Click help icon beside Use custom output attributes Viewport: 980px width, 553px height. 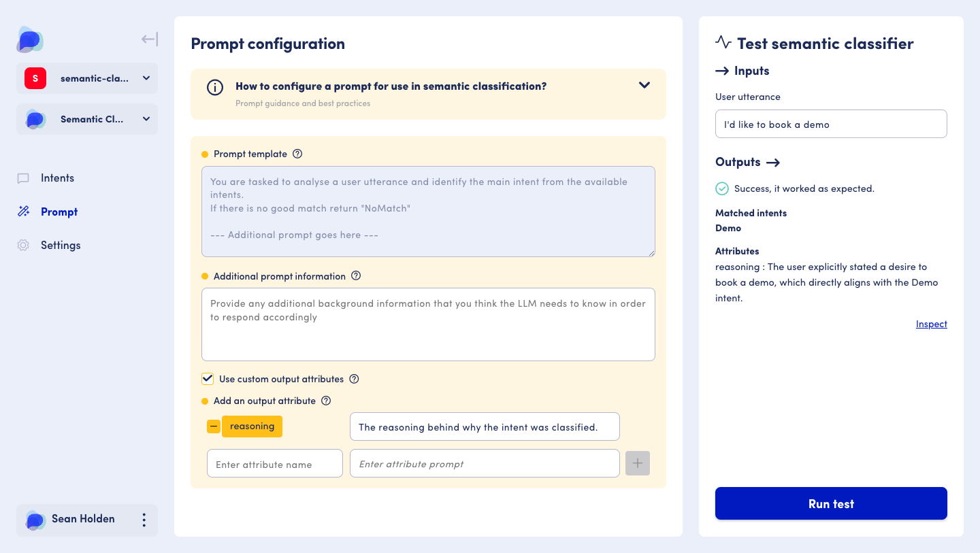click(x=354, y=379)
